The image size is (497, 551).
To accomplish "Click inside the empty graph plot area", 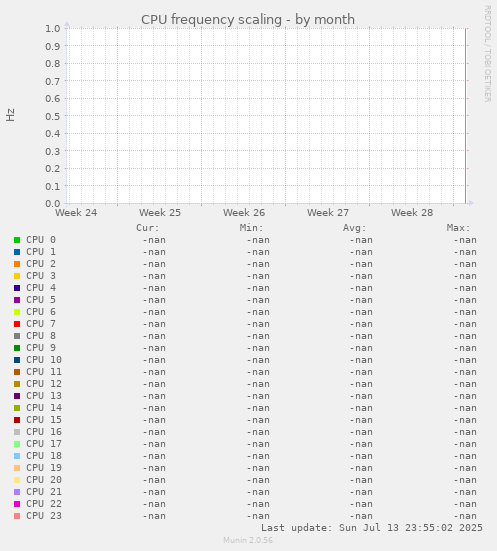I will (266, 116).
